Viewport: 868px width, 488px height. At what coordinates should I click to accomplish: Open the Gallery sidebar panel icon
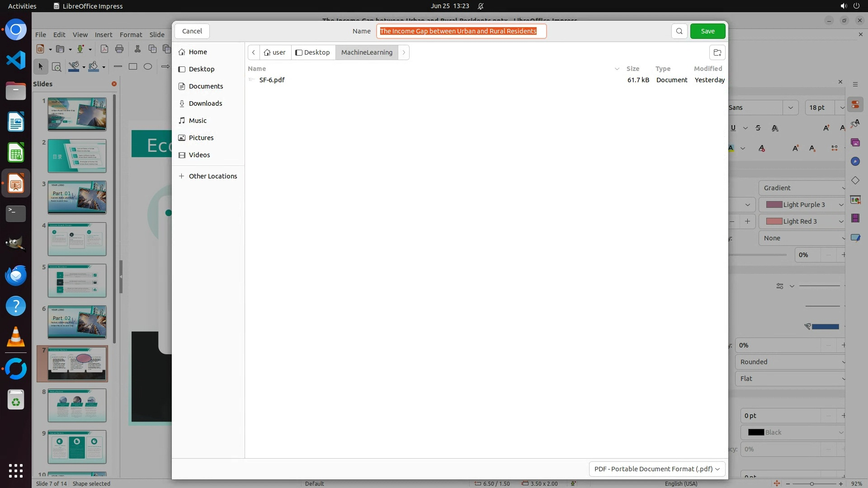tap(855, 143)
